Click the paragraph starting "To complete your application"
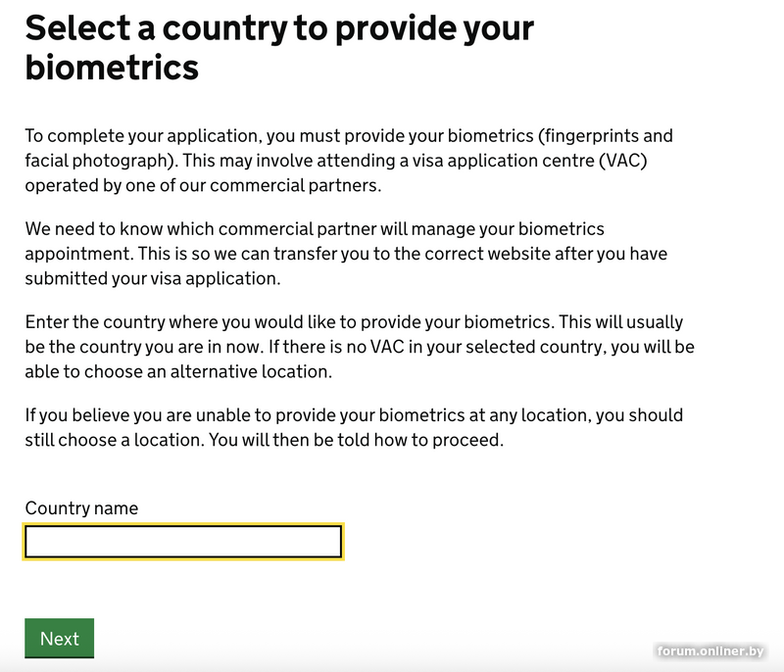 point(349,160)
